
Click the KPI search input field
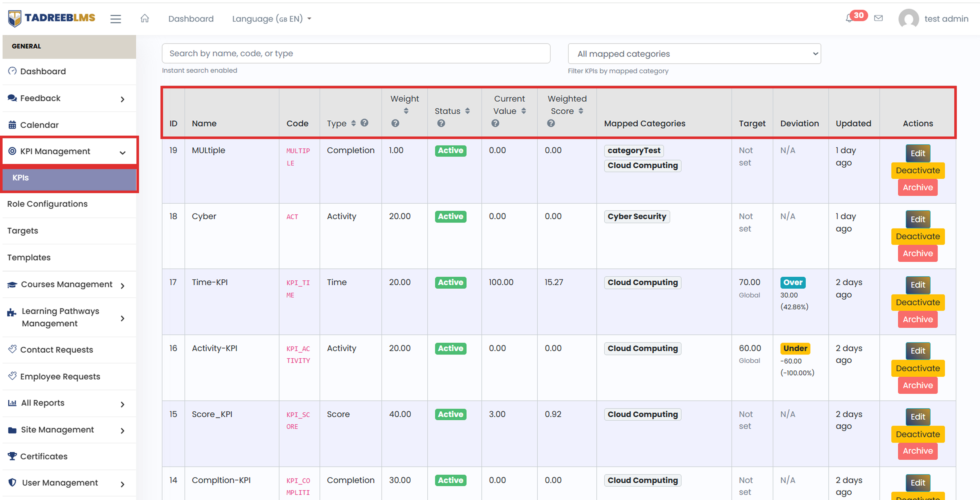(356, 53)
